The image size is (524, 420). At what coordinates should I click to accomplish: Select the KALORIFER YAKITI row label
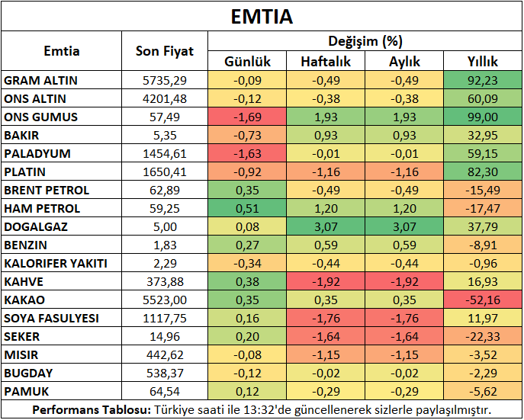click(56, 263)
